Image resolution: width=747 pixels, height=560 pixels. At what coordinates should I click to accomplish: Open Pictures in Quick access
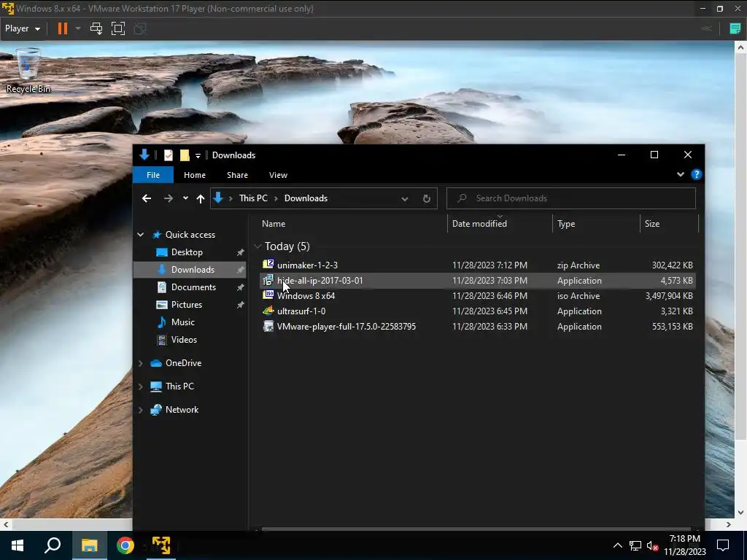point(186,305)
